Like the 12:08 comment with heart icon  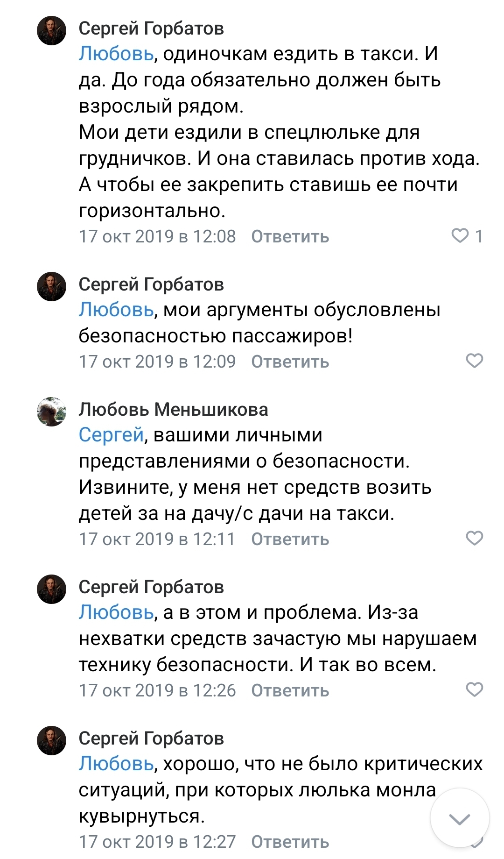pos(460,236)
